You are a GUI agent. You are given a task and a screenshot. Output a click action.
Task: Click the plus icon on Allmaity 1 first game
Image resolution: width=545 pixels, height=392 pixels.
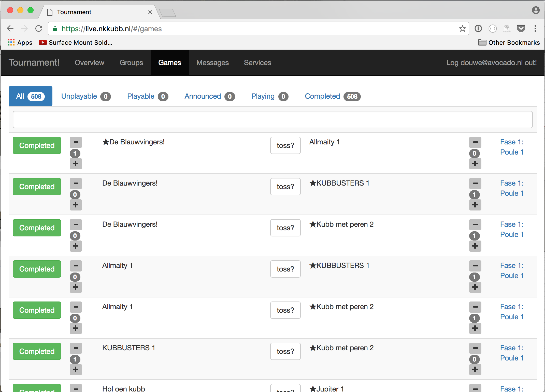(x=475, y=164)
